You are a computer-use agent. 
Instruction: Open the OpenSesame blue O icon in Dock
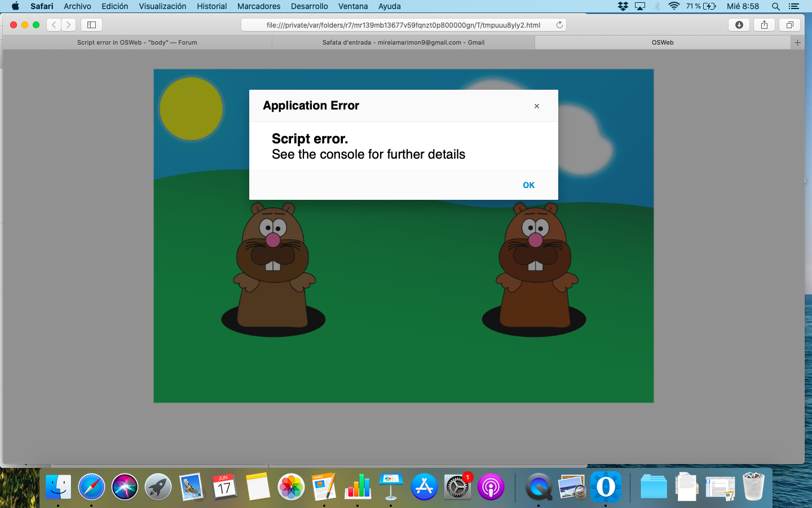(606, 487)
